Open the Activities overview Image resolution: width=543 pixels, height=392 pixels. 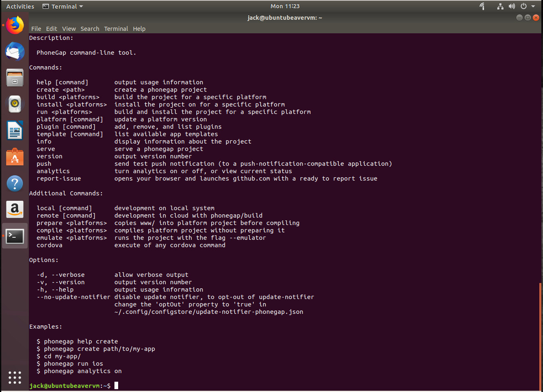(x=20, y=6)
